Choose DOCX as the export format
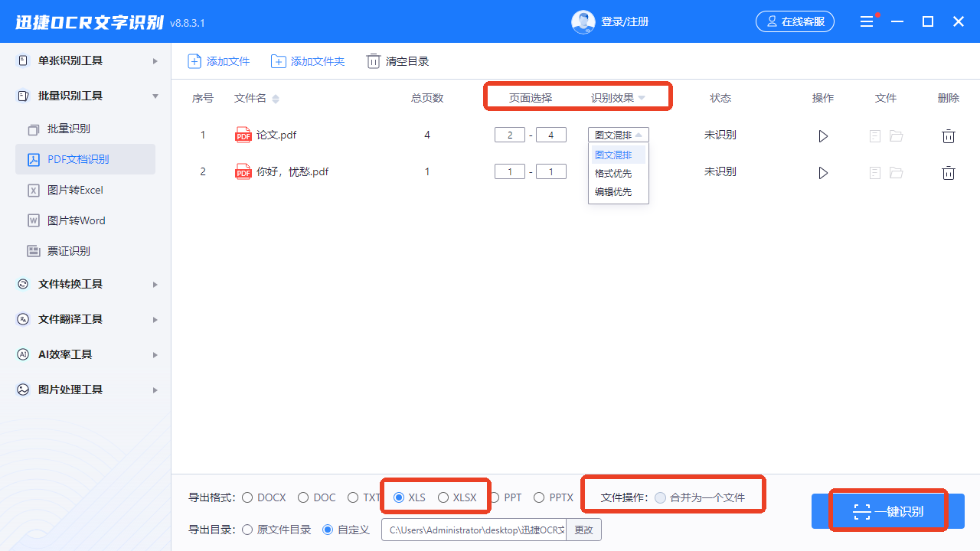980x551 pixels. 247,497
